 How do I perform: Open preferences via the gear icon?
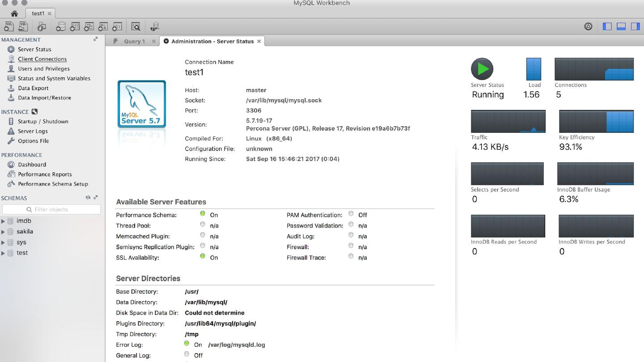click(x=588, y=26)
